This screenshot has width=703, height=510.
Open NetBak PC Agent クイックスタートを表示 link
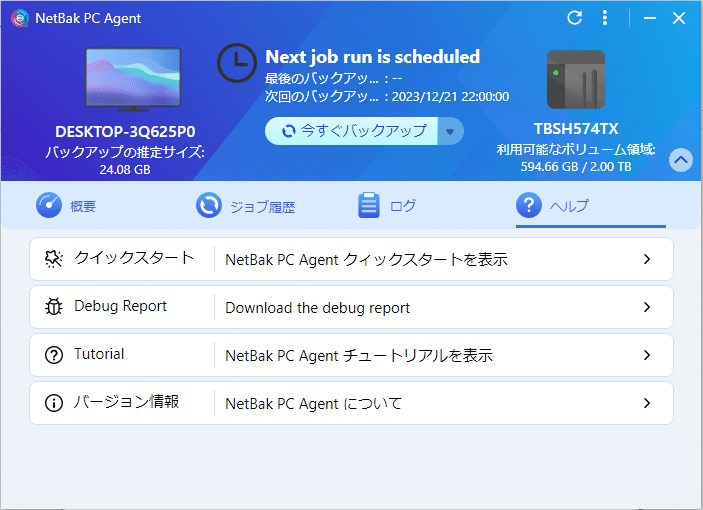pyautogui.click(x=366, y=259)
